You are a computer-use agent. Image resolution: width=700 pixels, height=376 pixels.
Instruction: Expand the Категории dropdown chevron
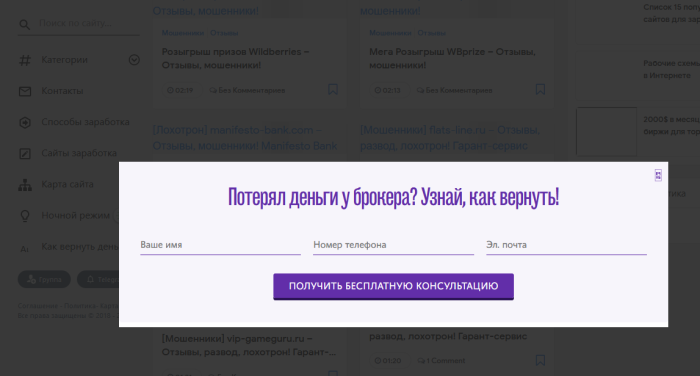(x=134, y=60)
